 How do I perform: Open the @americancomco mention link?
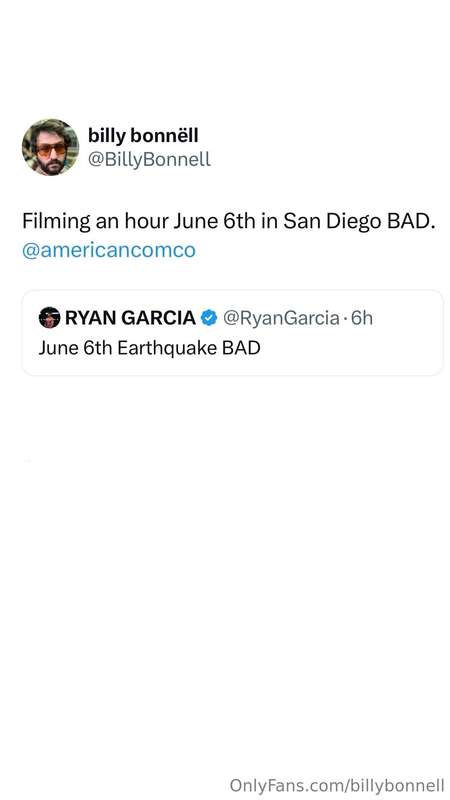click(x=109, y=251)
